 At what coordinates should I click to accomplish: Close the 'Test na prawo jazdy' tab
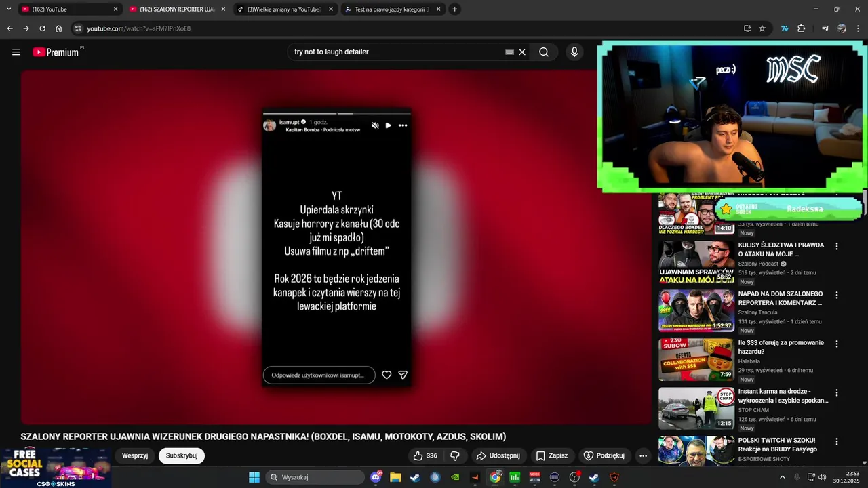click(x=439, y=9)
